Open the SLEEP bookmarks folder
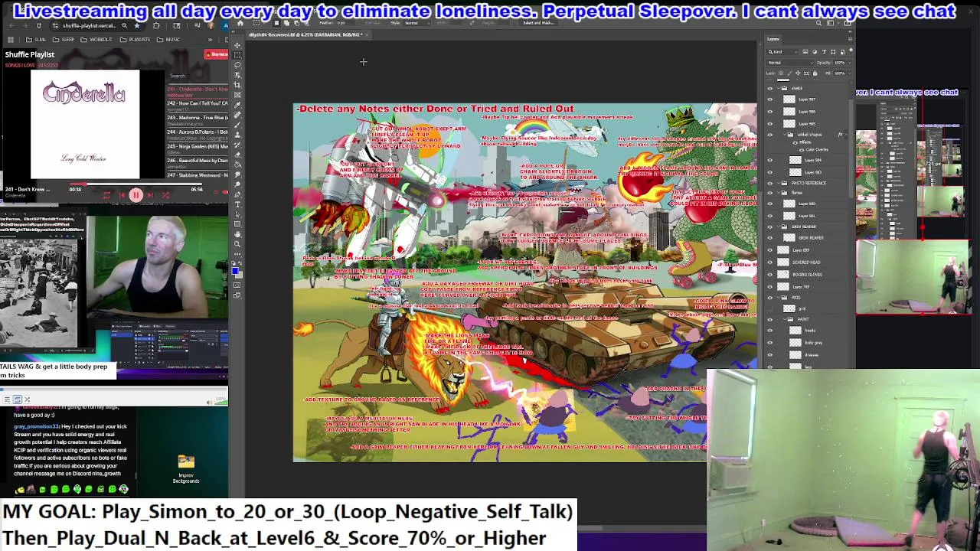This screenshot has height=551, width=980. tap(64, 40)
